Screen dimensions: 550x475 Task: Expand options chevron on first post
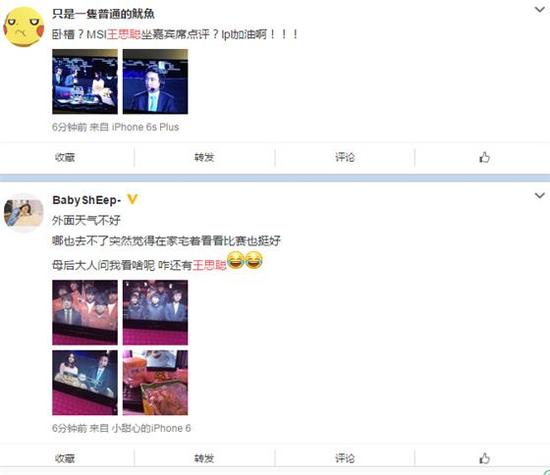coord(539,9)
